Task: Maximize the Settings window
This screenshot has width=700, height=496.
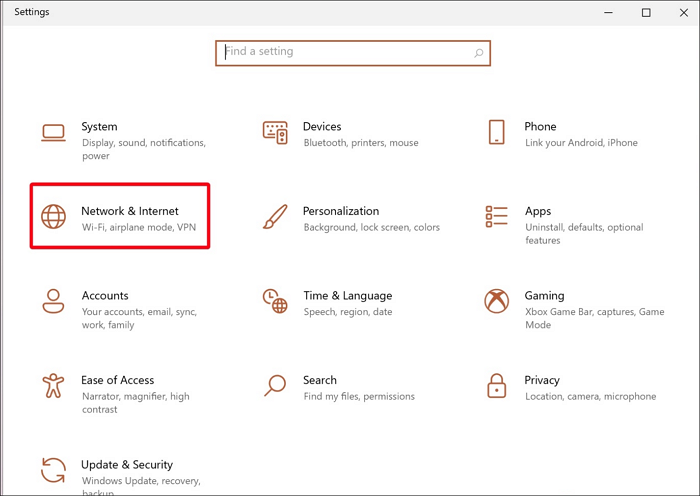Action: [646, 12]
